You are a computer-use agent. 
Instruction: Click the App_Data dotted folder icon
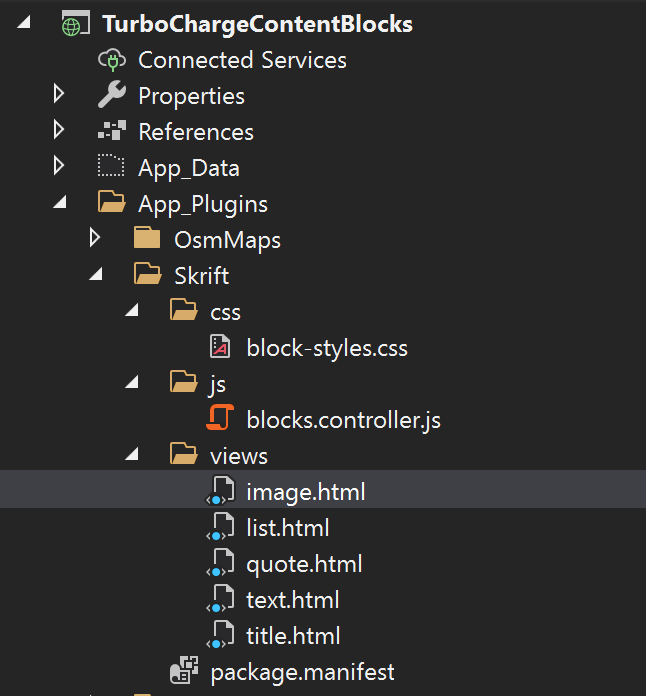pos(111,166)
